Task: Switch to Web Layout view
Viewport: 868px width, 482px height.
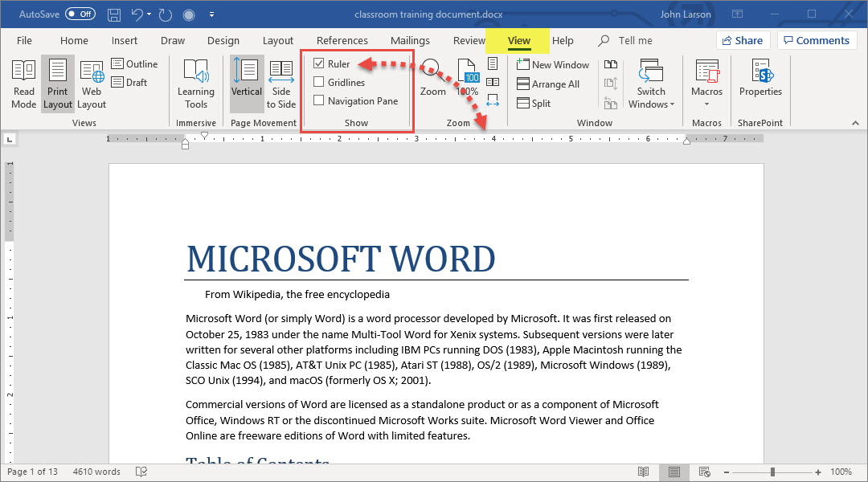Action: [x=92, y=84]
